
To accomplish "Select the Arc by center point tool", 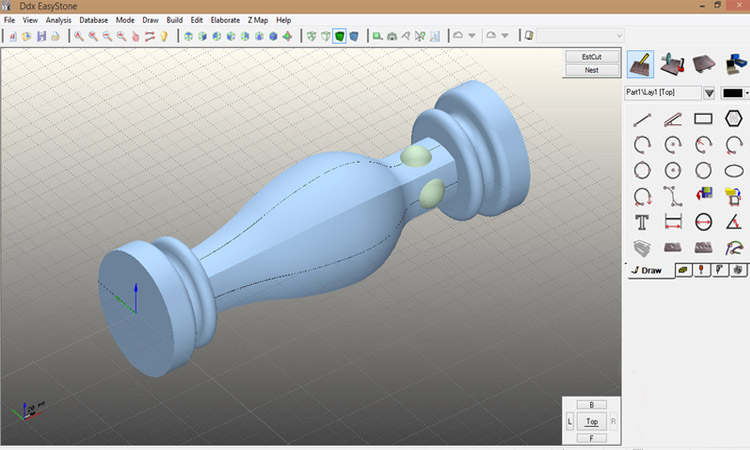I will [x=673, y=144].
